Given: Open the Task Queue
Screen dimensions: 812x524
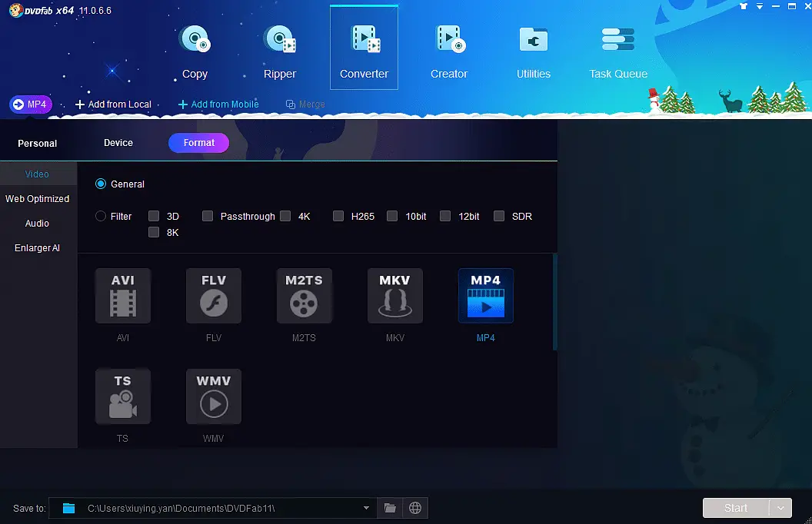Looking at the screenshot, I should [x=618, y=51].
